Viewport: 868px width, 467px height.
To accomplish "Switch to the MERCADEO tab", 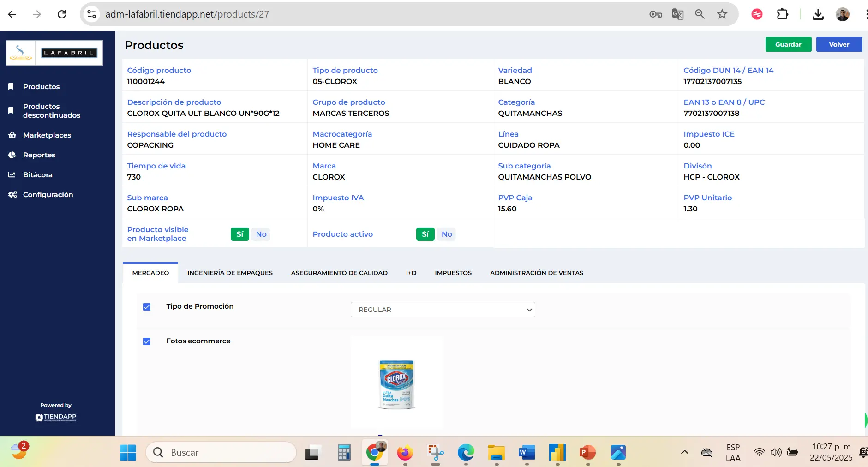I will click(x=150, y=273).
